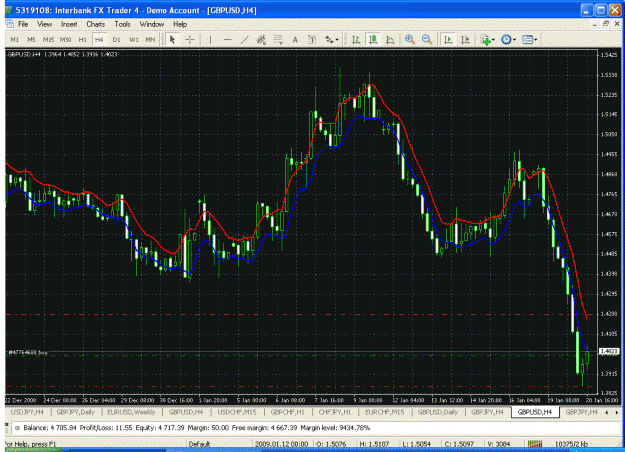
Task: Choose the Draw text (A) tool
Action: tap(295, 39)
